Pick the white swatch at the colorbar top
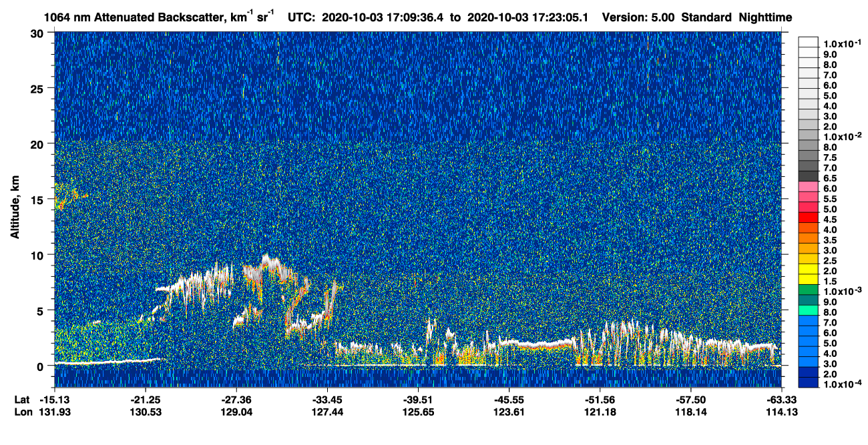This screenshot has height=445, width=868. point(809,41)
